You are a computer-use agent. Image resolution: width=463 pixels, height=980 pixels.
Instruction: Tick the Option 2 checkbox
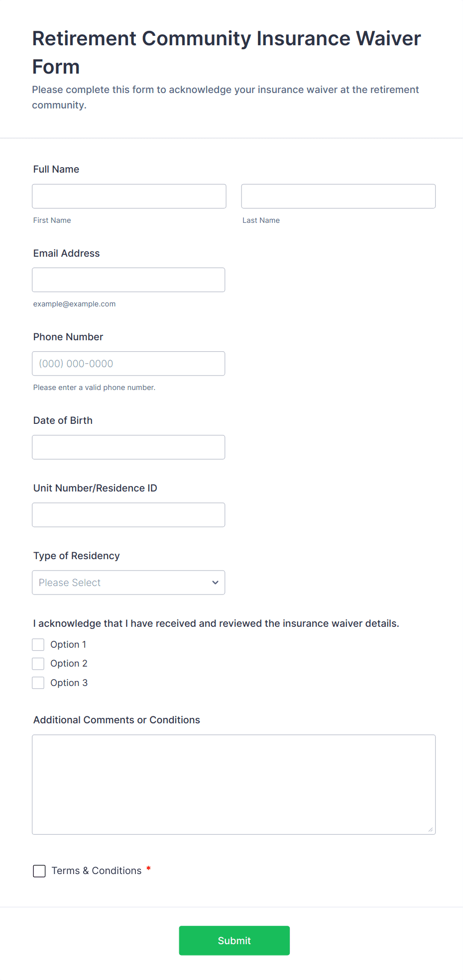tap(38, 664)
